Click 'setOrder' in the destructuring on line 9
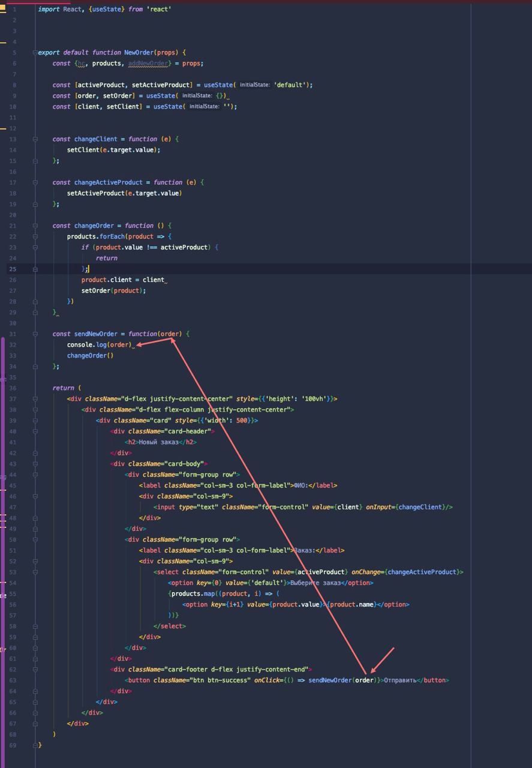This screenshot has height=768, width=532. 117,96
